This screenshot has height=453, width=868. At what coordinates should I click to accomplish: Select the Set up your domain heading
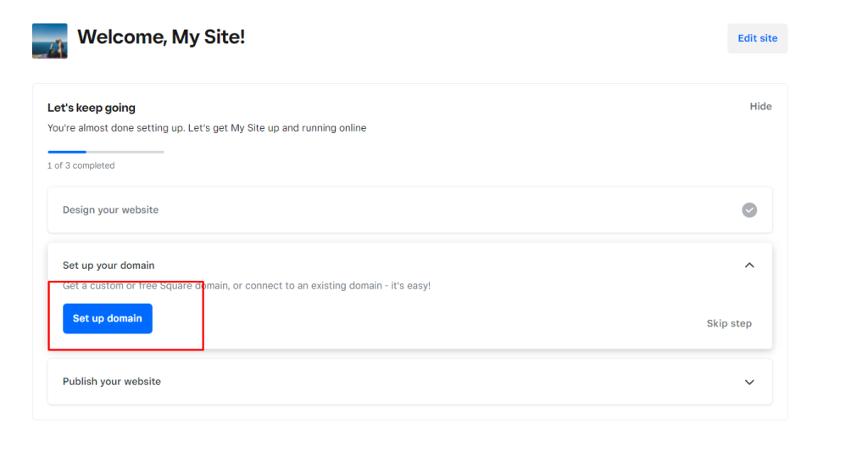coord(108,266)
